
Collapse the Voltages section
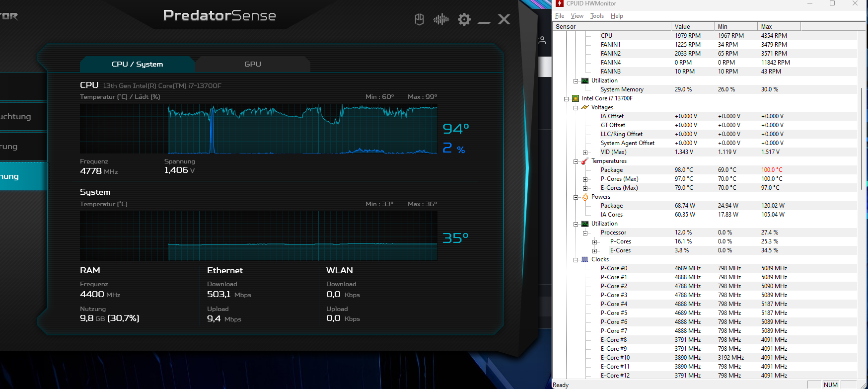576,108
